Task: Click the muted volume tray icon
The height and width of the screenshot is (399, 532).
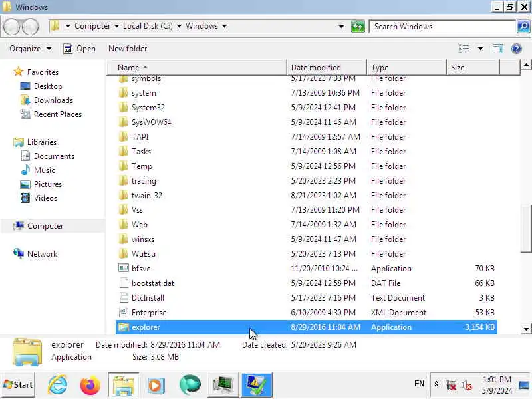Action: 467,385
